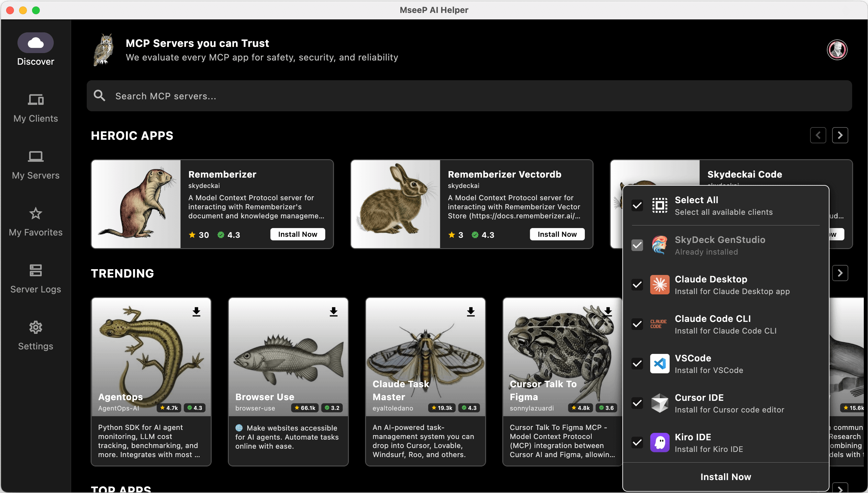Switch to My Favorites section
This screenshot has height=493, width=868.
[36, 223]
